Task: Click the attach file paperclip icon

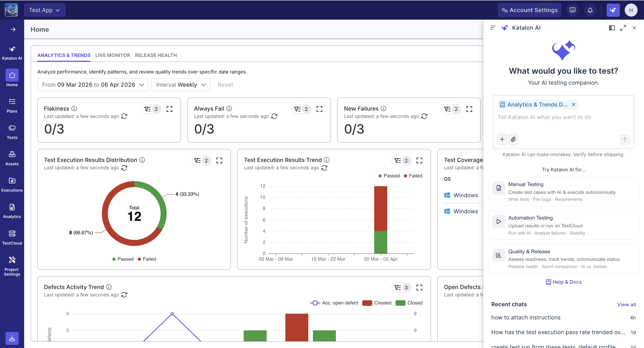Action: (x=513, y=139)
